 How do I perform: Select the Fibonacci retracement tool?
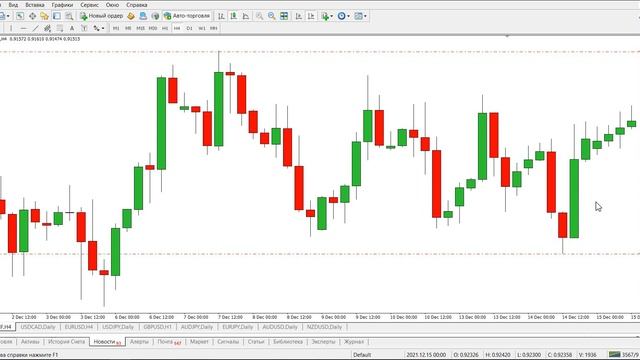60,28
